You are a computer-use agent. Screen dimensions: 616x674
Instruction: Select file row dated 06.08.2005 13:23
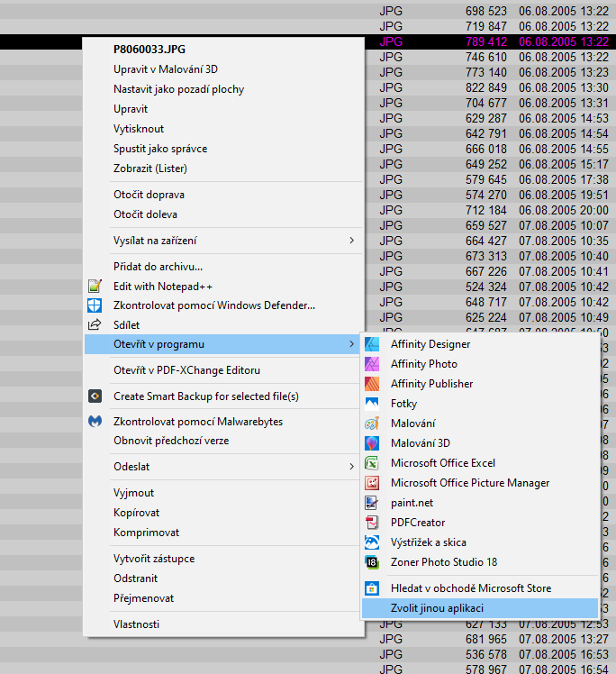click(490, 72)
